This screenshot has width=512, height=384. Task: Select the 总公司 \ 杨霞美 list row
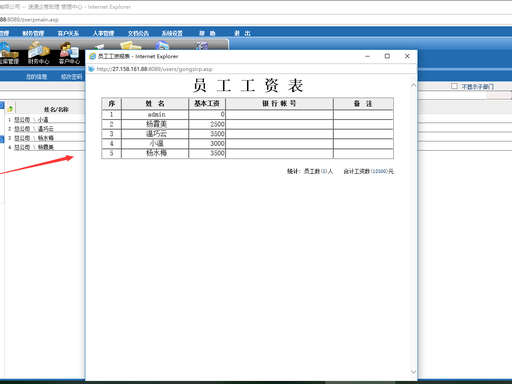[45, 147]
